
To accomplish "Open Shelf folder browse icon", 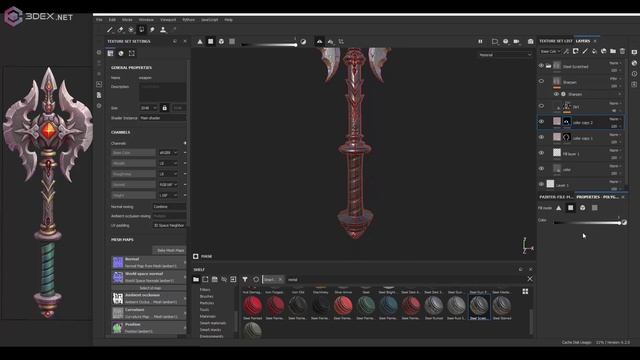I will [x=196, y=280].
